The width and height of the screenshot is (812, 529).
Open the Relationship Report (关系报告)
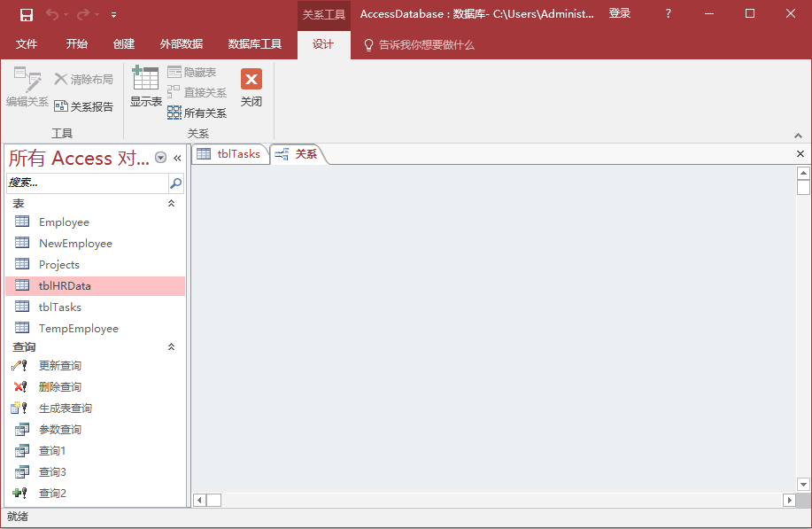84,106
